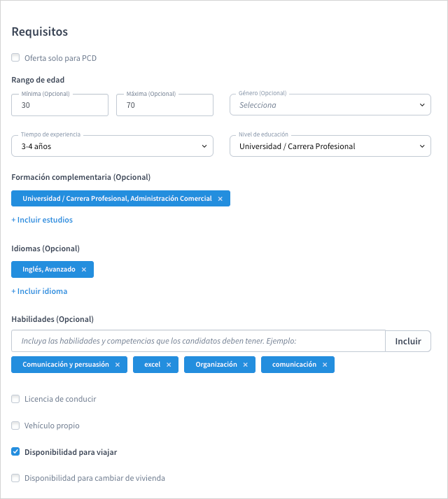Click the Incluir idioma link
The width and height of the screenshot is (448, 499).
pos(39,291)
